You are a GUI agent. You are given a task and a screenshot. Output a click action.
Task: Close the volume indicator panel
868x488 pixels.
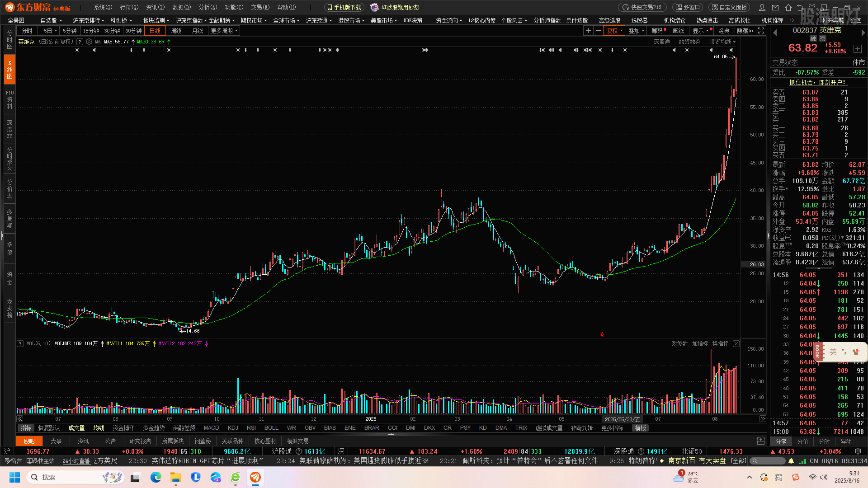click(736, 344)
